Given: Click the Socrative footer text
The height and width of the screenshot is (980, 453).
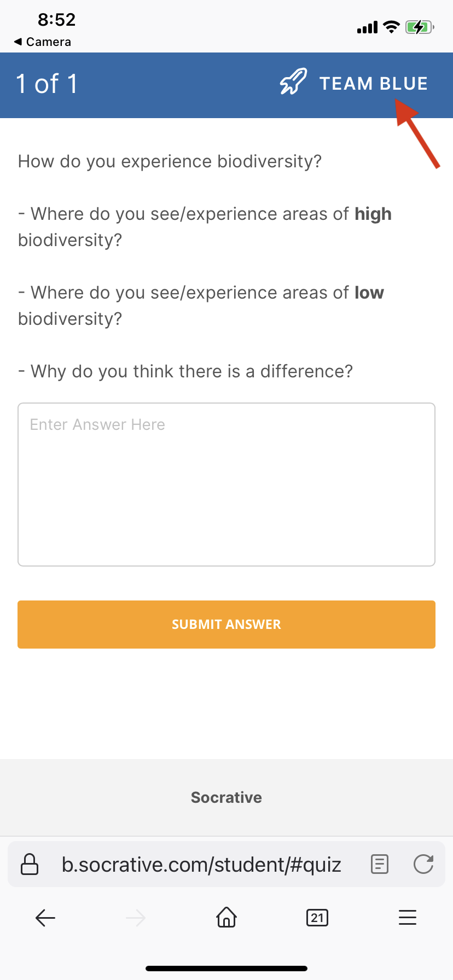Looking at the screenshot, I should click(x=226, y=797).
